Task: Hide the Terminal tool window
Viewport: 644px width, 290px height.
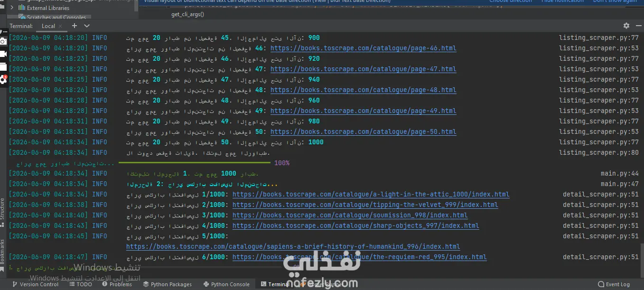Action: [638, 26]
